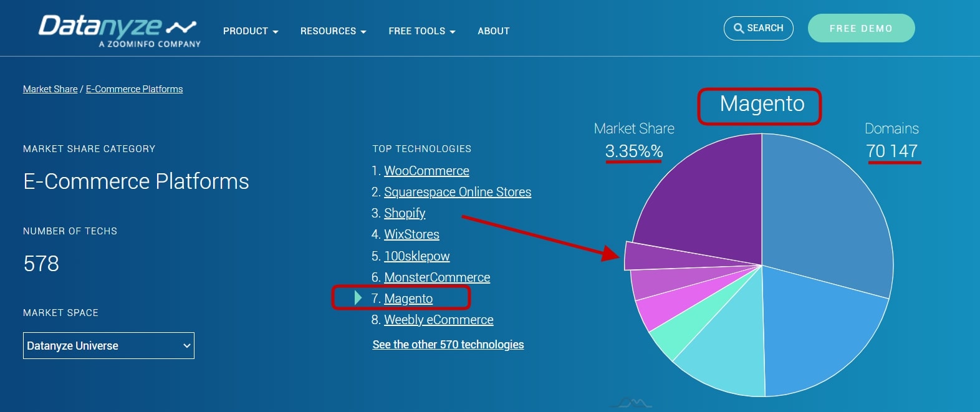Click the 70 147 domains value
980x412 pixels.
tap(891, 151)
